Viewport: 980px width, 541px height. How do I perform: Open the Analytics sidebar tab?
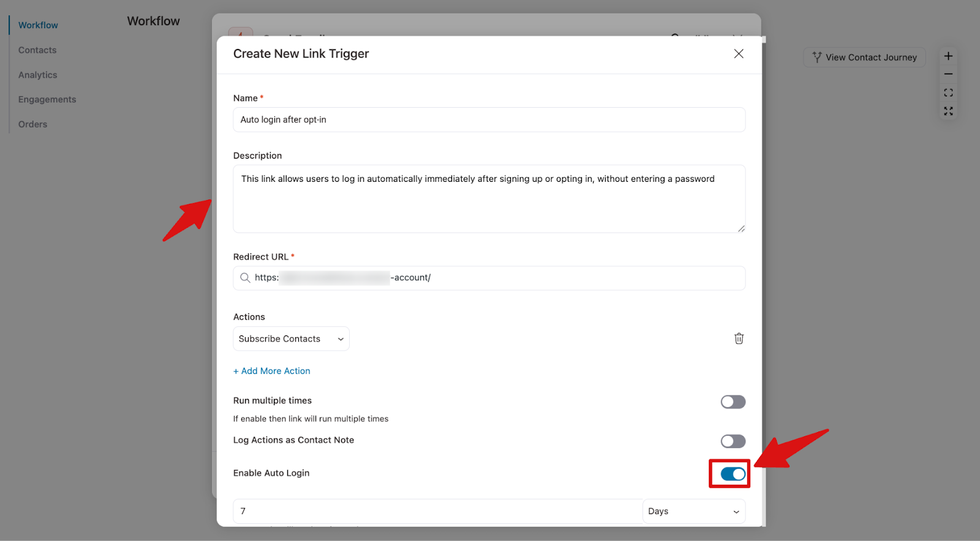[x=37, y=75]
